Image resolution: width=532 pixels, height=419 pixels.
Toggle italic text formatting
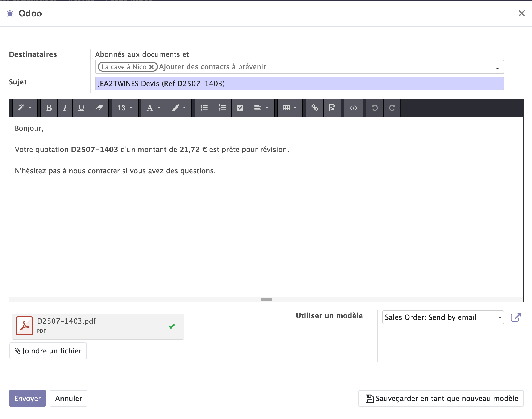(x=65, y=108)
